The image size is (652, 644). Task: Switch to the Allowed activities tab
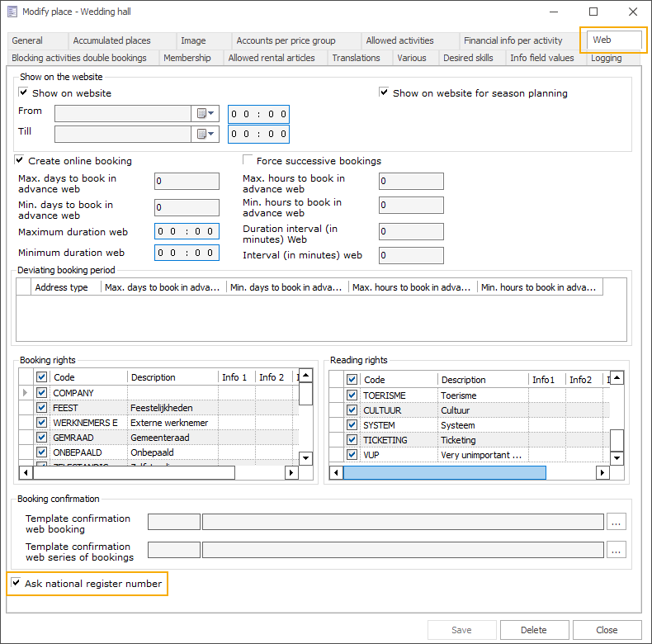tap(399, 40)
